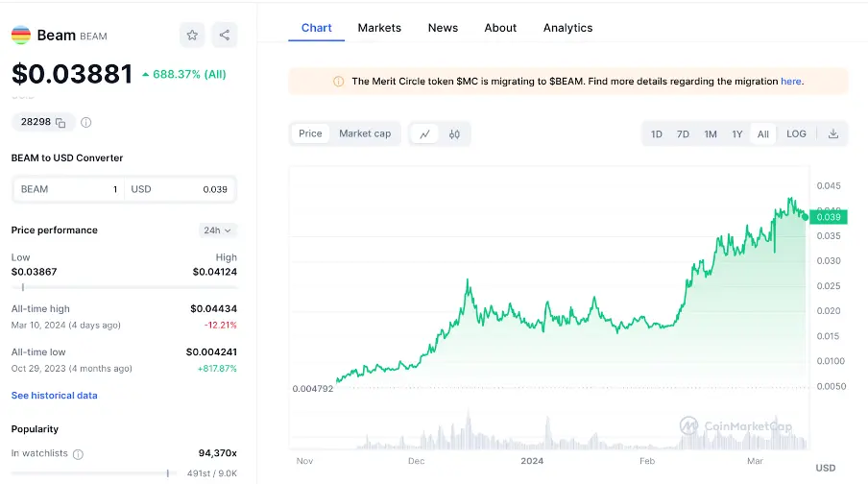Click the info icon beside 28298
Viewport: 868px width, 484px height.
(86, 123)
